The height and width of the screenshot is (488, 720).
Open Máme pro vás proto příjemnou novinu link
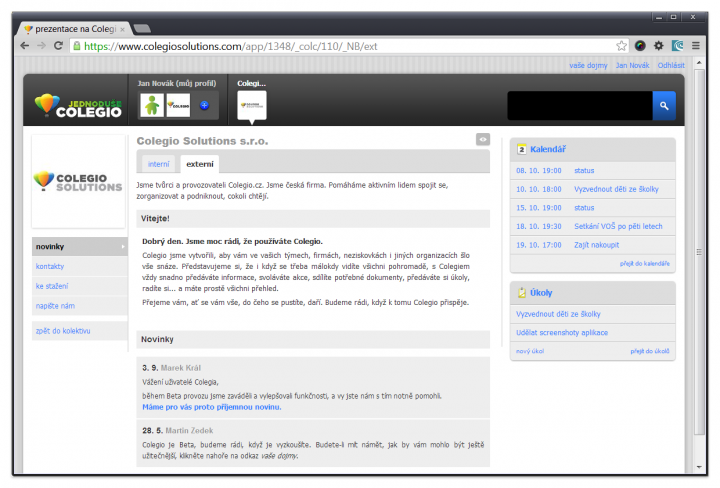pyautogui.click(x=212, y=407)
